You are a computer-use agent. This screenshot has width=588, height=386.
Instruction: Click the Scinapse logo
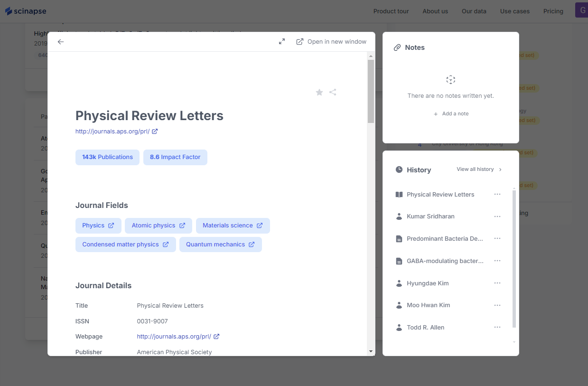26,11
